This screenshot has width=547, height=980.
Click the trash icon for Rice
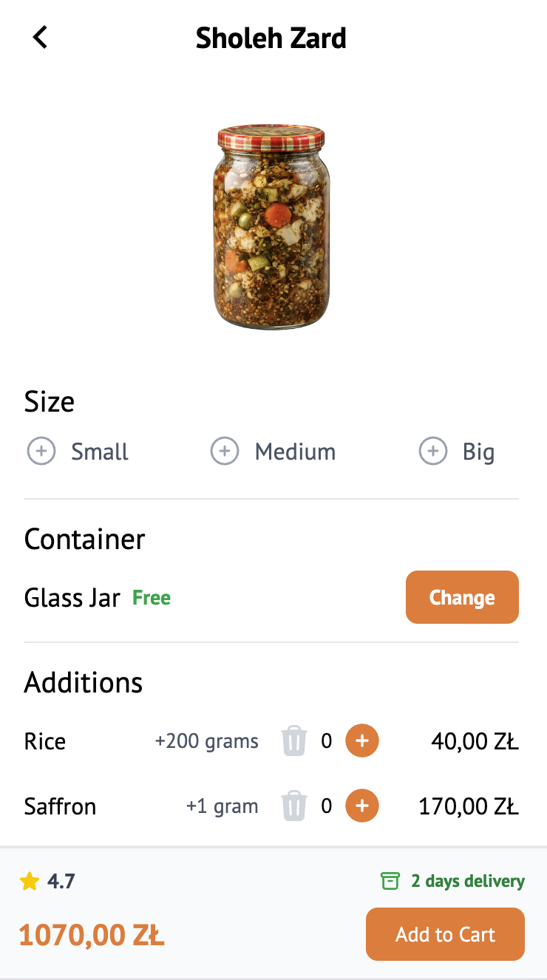[293, 741]
